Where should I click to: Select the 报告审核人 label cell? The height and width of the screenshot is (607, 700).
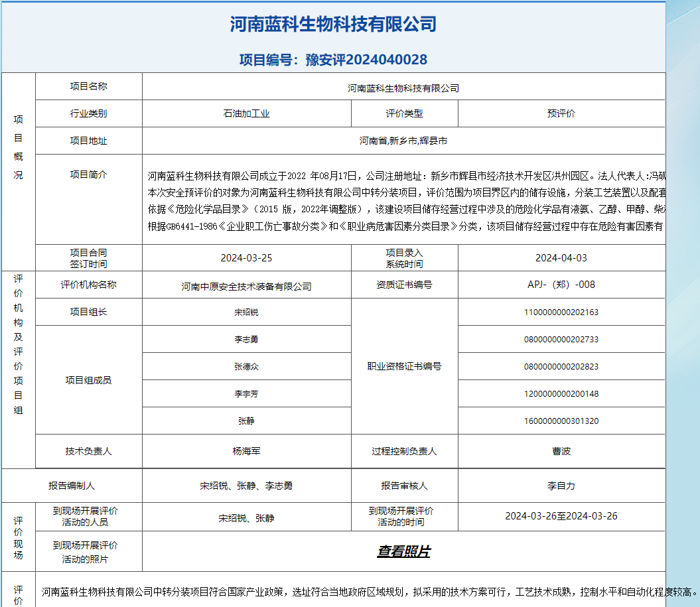(x=405, y=486)
